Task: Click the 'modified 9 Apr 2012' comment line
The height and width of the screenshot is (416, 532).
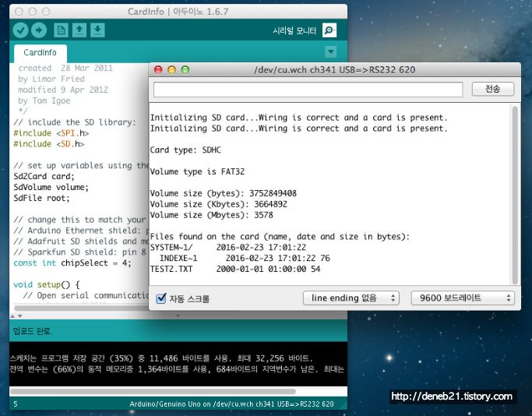Action: click(63, 90)
